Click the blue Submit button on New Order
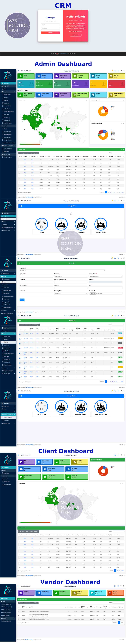 (22, 300)
